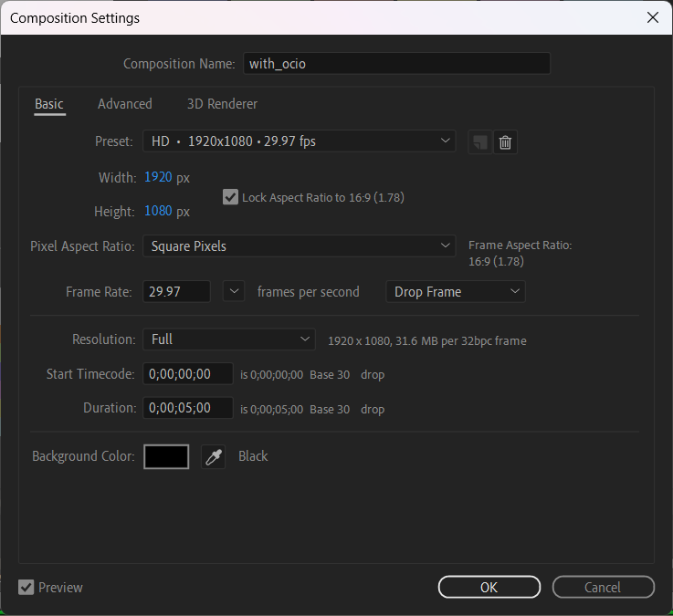
Task: Click the delete preset trash icon
Action: click(505, 142)
